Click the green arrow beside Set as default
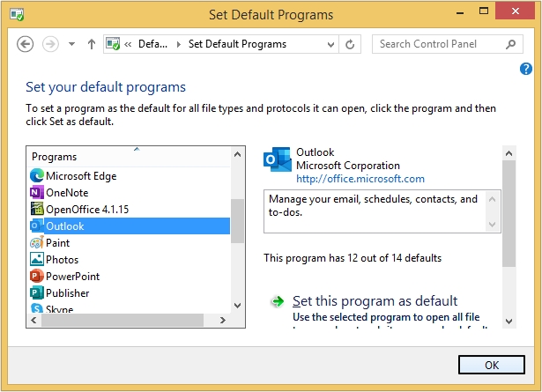This screenshot has width=542, height=392. 278,301
